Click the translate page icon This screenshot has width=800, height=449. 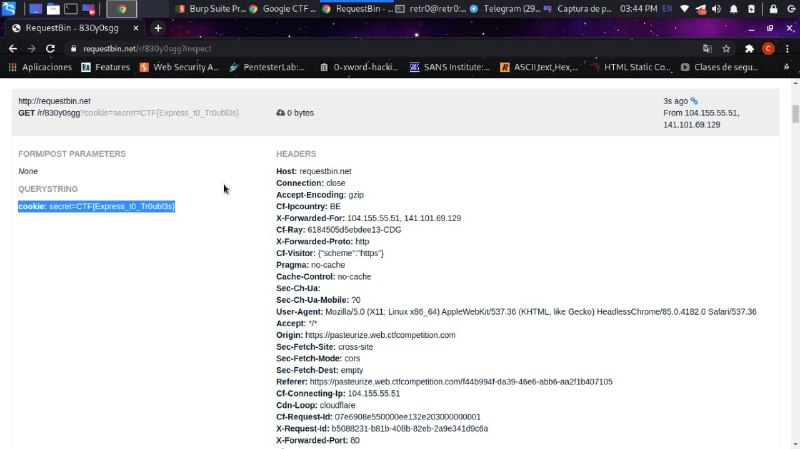(707, 48)
